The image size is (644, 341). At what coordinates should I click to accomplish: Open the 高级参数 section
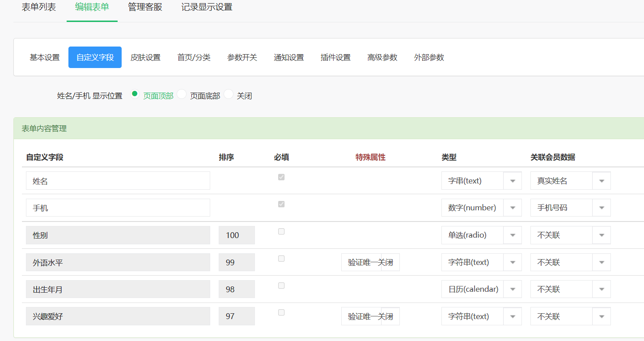pos(382,57)
